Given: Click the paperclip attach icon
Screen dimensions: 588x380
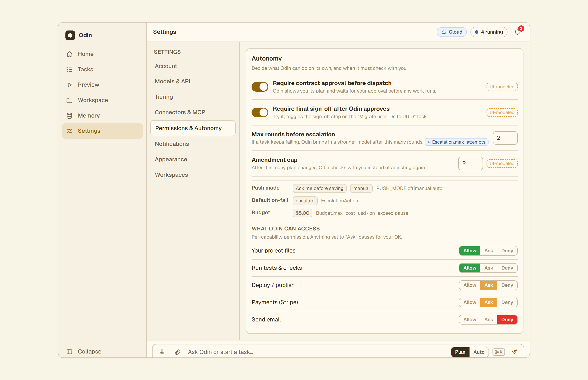Looking at the screenshot, I should pos(178,352).
